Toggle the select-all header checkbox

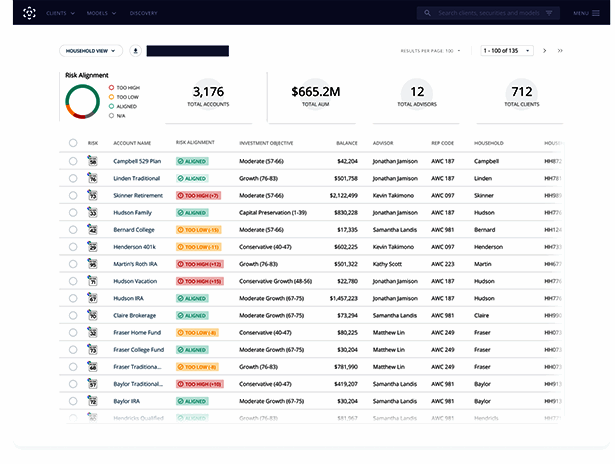point(73,143)
